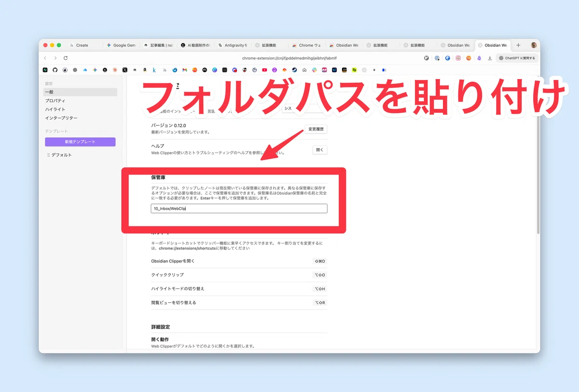Click the ⌥⇧O Quick Clip shortcut badge
579x392 pixels.
click(320, 275)
